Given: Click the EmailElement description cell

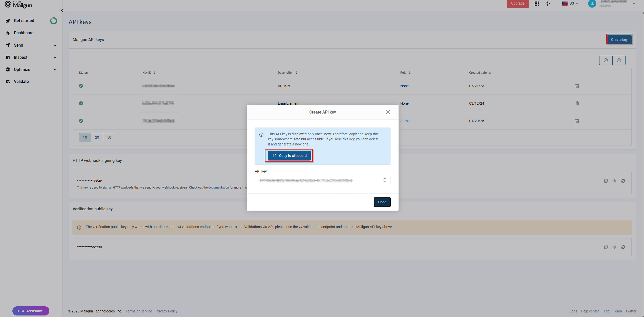Looking at the screenshot, I should click(288, 103).
